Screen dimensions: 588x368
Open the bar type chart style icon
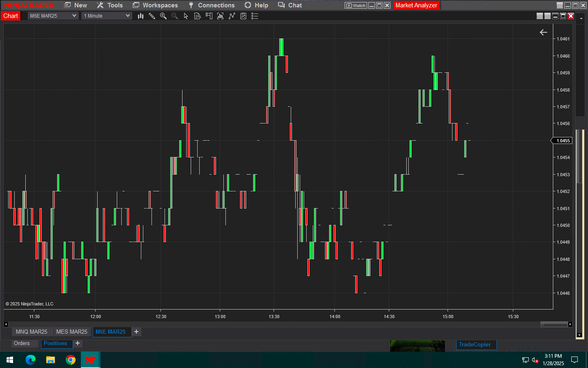[140, 16]
